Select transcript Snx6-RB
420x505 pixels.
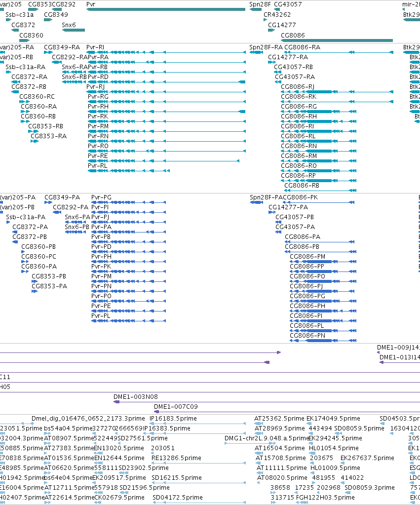75,77
